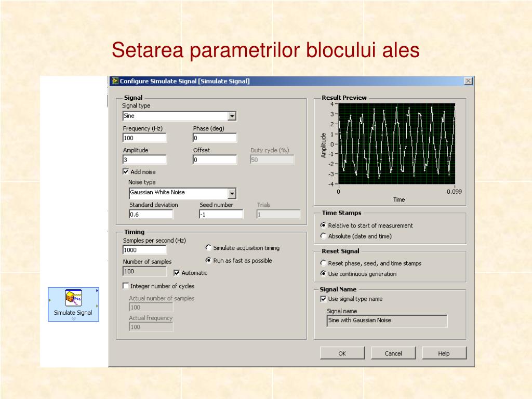Open the Noise type dropdown

pos(232,193)
